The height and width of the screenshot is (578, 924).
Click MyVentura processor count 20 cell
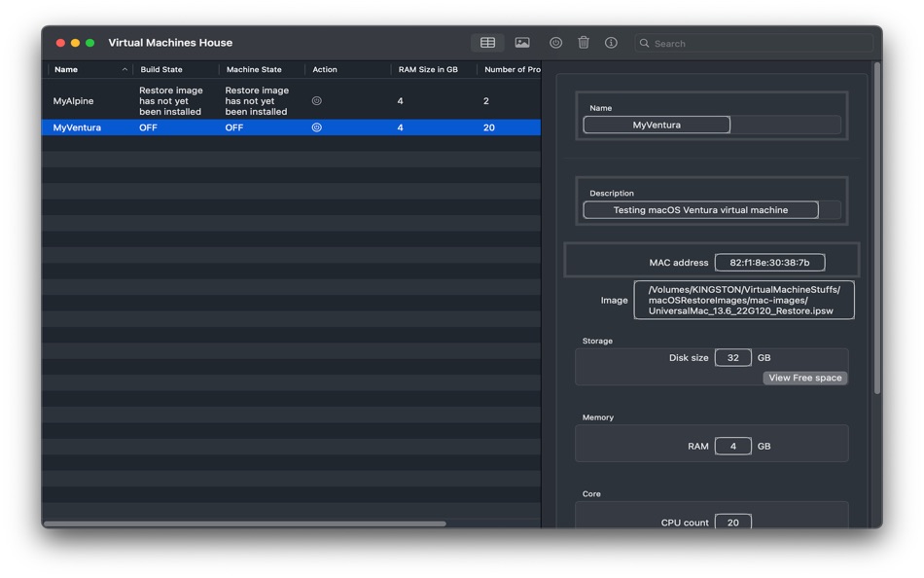pyautogui.click(x=489, y=127)
